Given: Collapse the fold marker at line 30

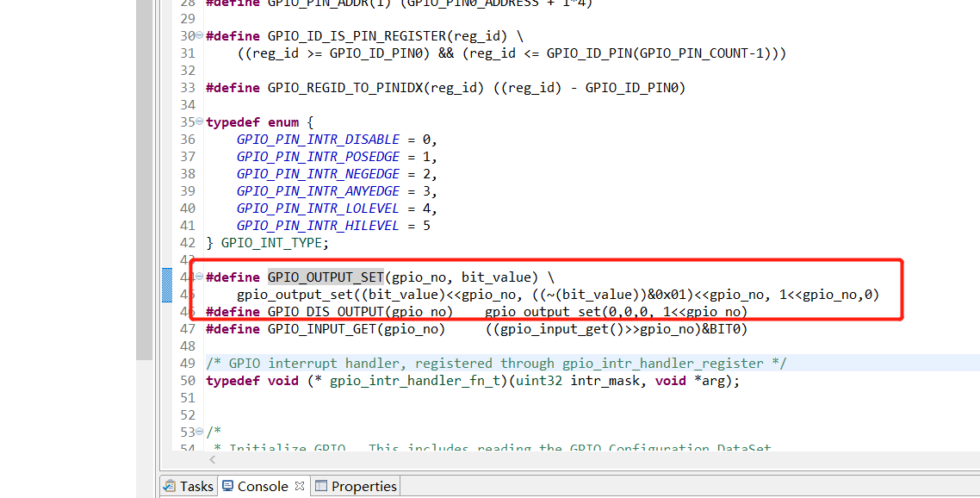Looking at the screenshot, I should [x=200, y=35].
